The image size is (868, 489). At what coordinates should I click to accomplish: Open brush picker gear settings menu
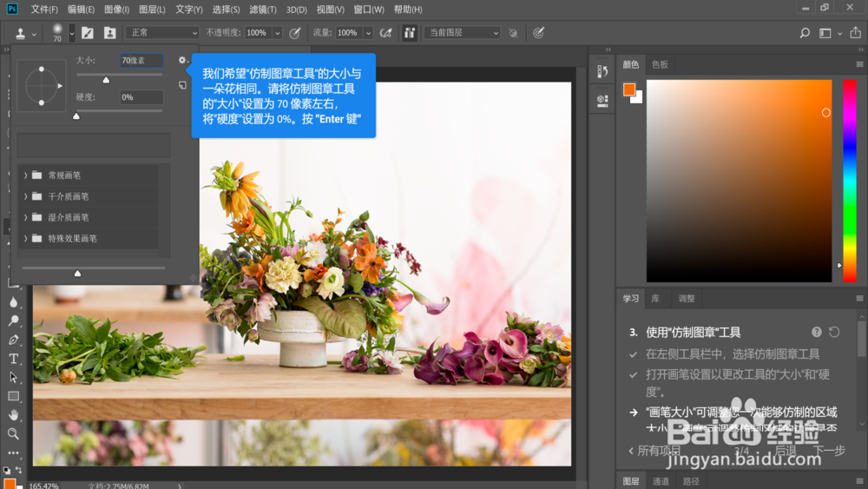pyautogui.click(x=182, y=60)
